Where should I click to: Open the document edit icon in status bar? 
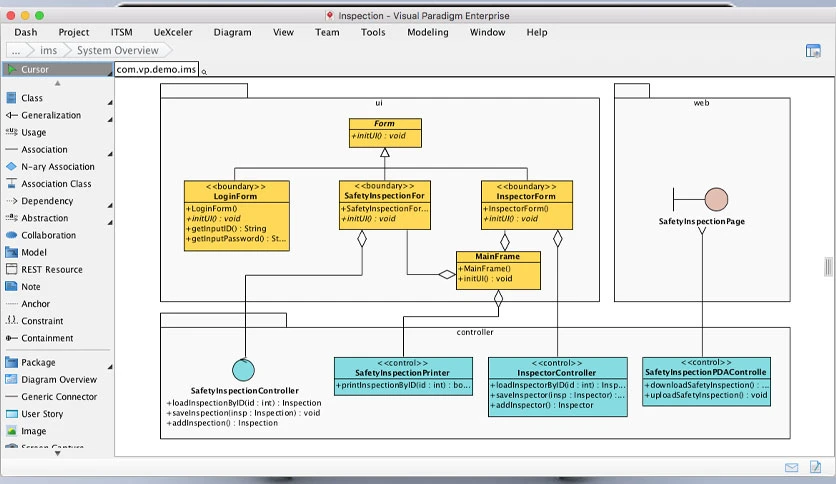tap(816, 467)
